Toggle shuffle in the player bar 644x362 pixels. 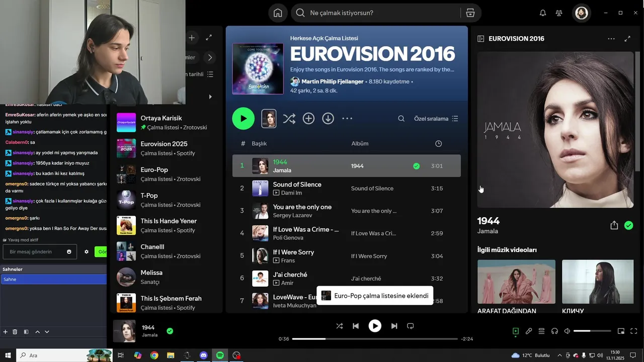click(x=339, y=326)
